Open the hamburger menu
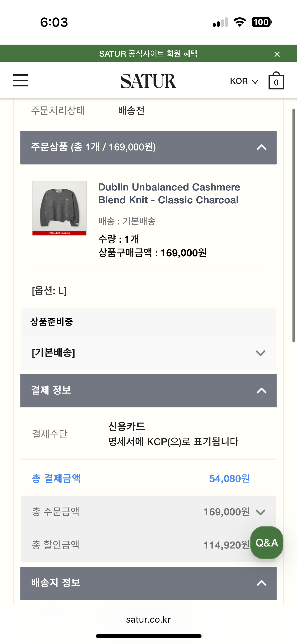 tap(20, 80)
